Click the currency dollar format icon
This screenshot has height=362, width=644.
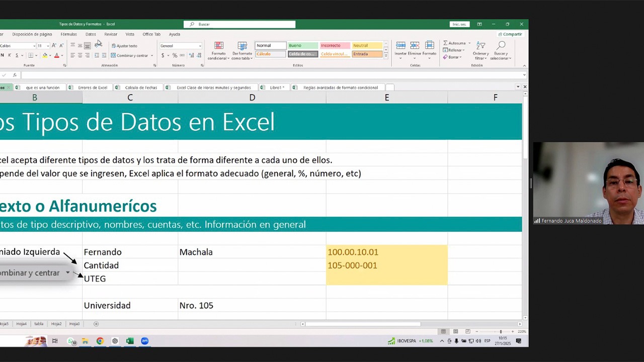pyautogui.click(x=163, y=55)
